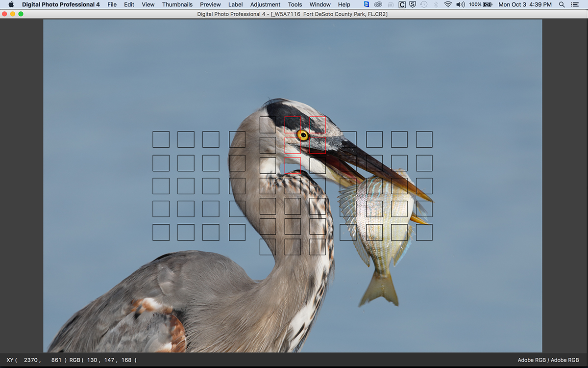
Task: Click the shield 5 menu bar icon
Action: coord(413,4)
